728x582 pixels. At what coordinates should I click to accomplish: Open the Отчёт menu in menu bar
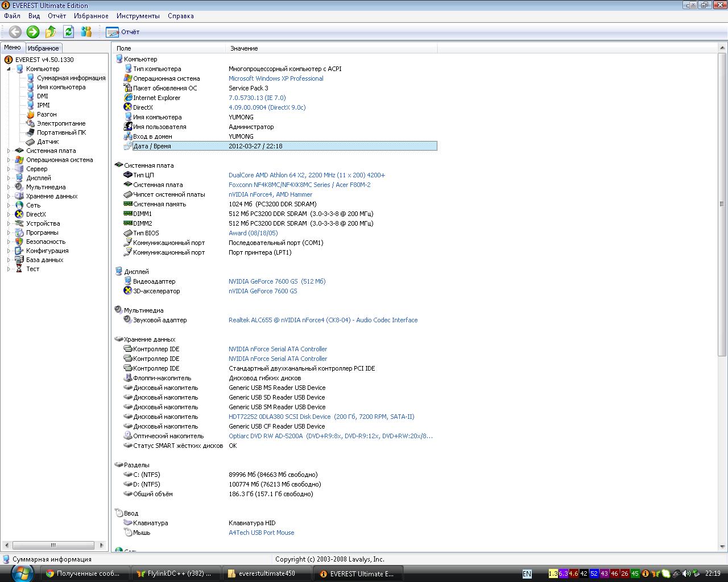[57, 16]
